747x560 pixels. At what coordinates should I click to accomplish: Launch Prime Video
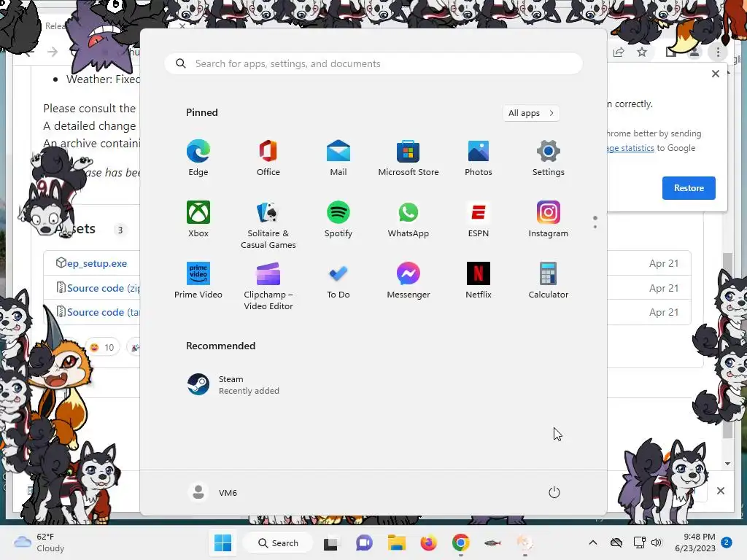pos(198,281)
